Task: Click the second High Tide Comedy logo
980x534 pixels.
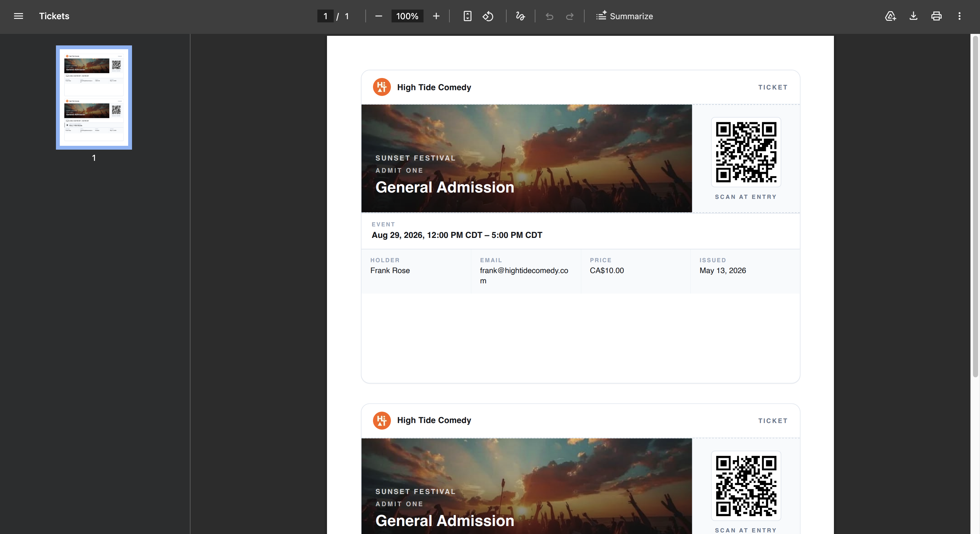Action: pos(382,420)
